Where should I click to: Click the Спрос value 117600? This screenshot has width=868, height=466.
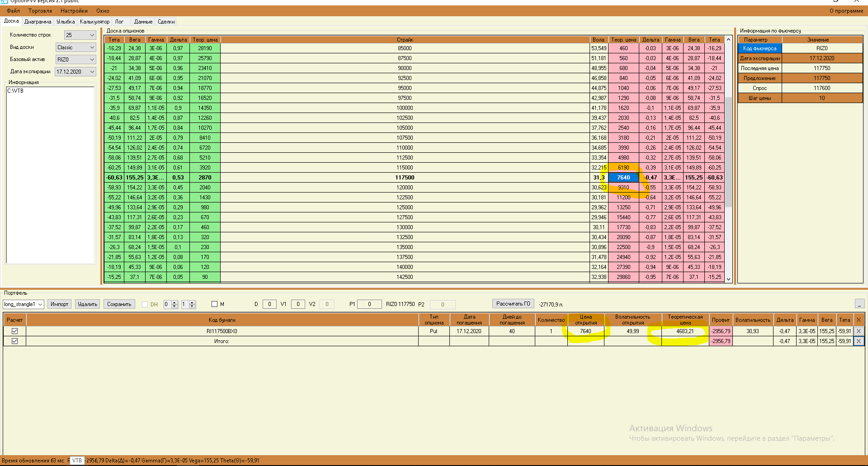[822, 88]
